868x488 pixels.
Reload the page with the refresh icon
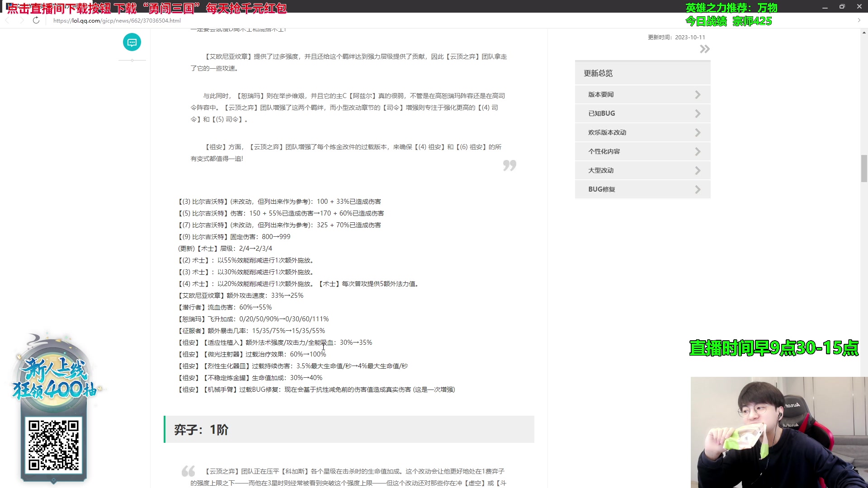click(x=36, y=20)
